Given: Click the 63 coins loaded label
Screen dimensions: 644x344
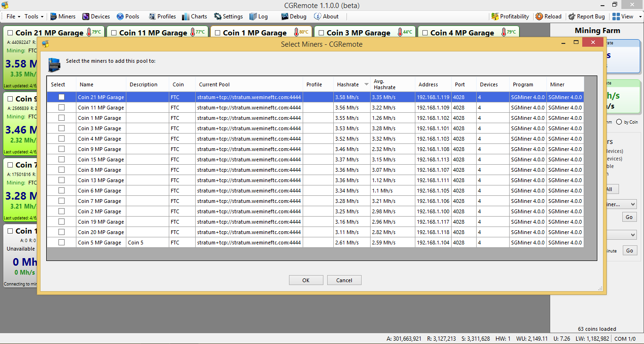Looking at the screenshot, I should point(597,329).
